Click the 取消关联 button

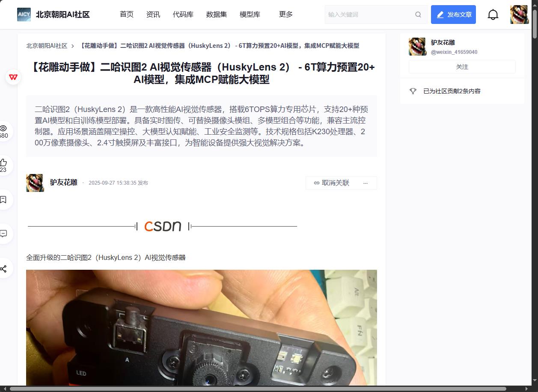coord(332,183)
